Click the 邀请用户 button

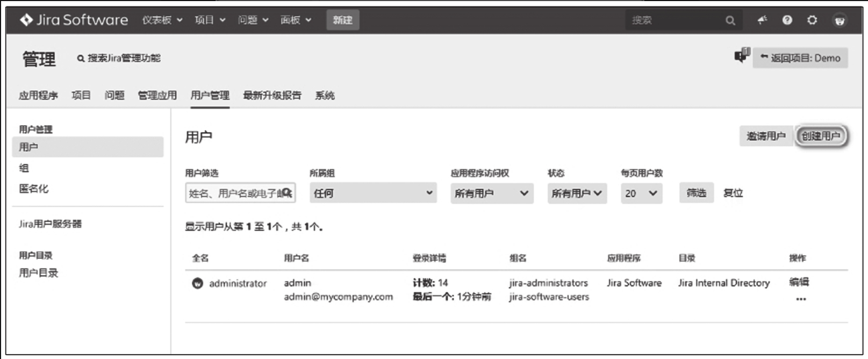(x=766, y=136)
